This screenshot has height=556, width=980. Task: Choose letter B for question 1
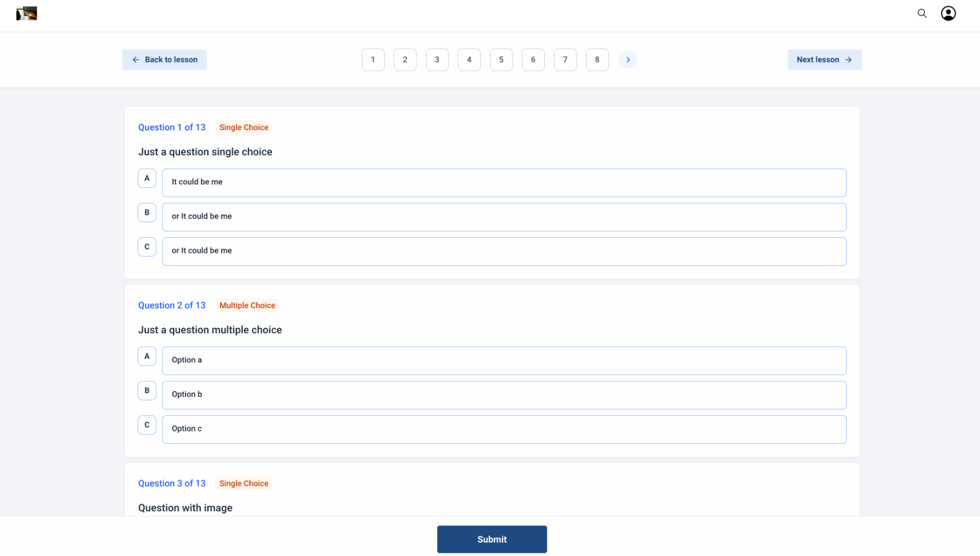(147, 212)
